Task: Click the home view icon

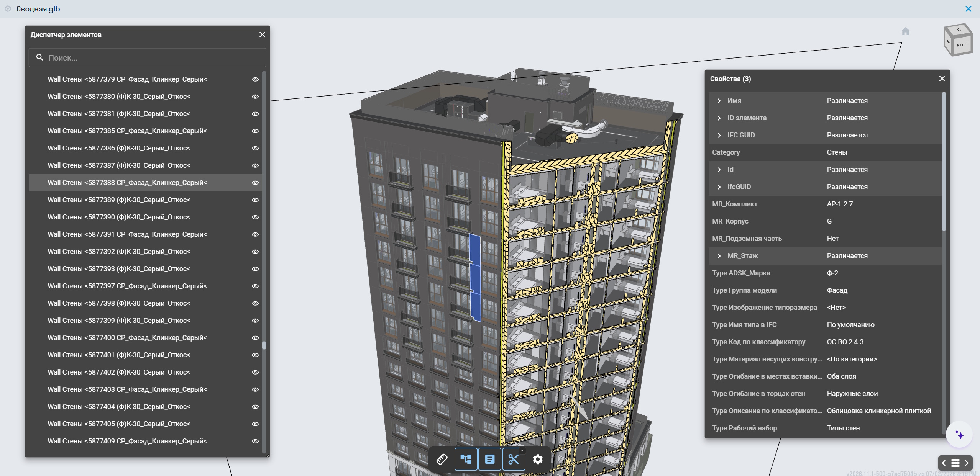Action: (x=905, y=31)
